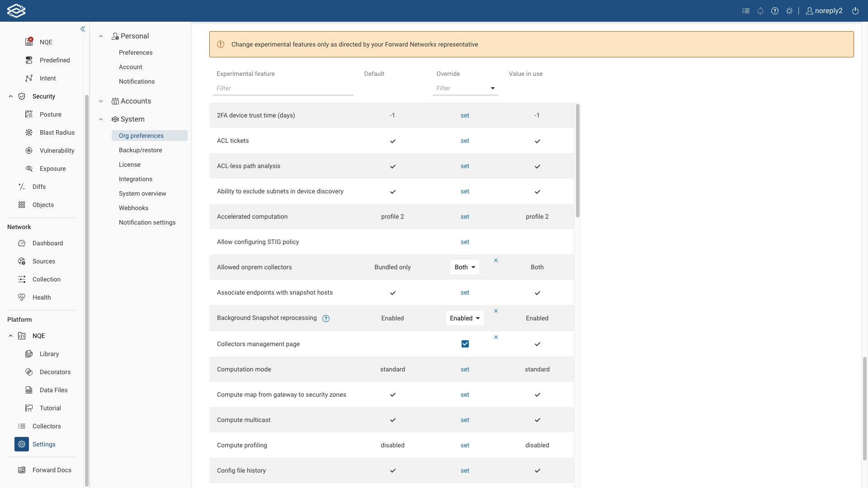The height and width of the screenshot is (488, 868).
Task: Switch to the System overview settings page
Action: [x=142, y=193]
